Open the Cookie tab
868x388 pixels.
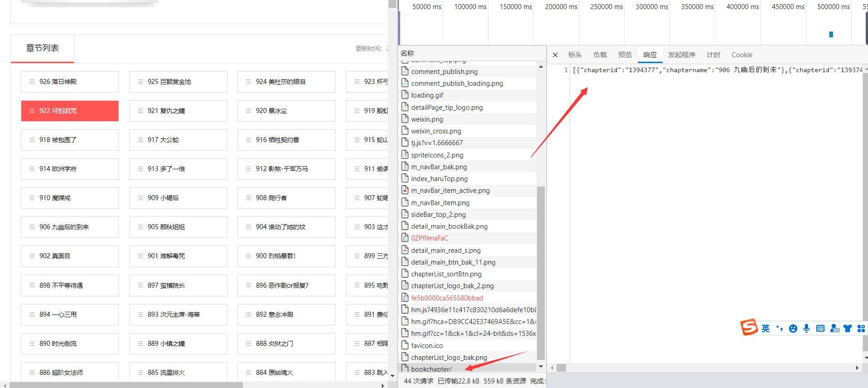click(742, 55)
